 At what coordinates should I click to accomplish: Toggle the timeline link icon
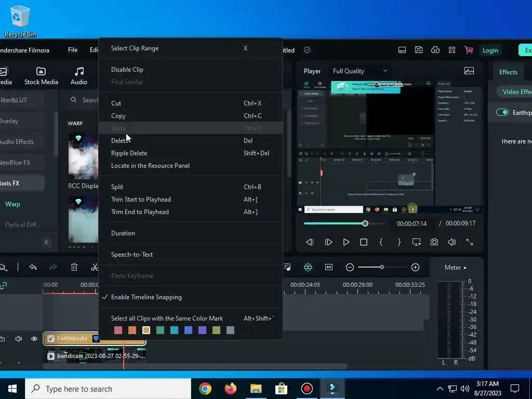4,285
